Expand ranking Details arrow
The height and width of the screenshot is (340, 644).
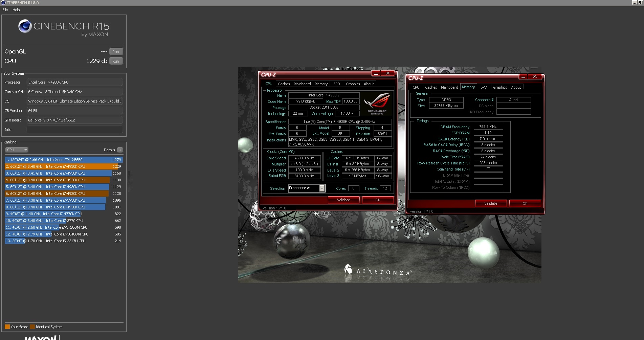click(120, 150)
